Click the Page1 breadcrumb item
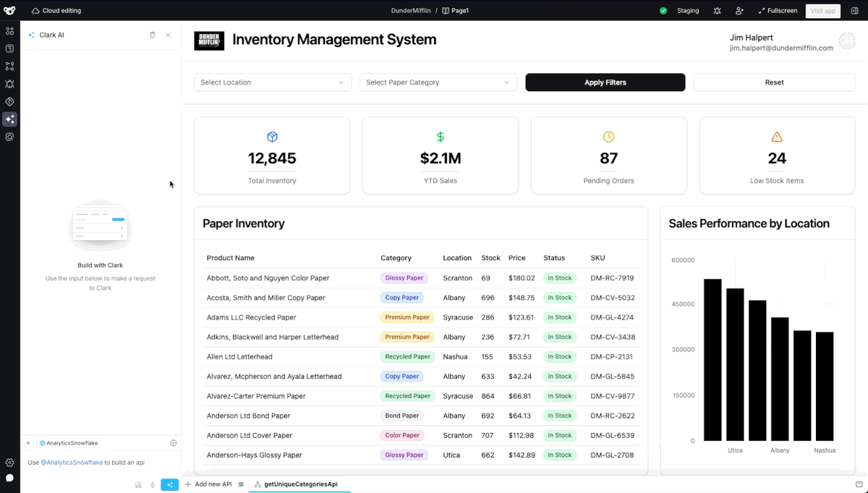The image size is (868, 493). (x=456, y=11)
